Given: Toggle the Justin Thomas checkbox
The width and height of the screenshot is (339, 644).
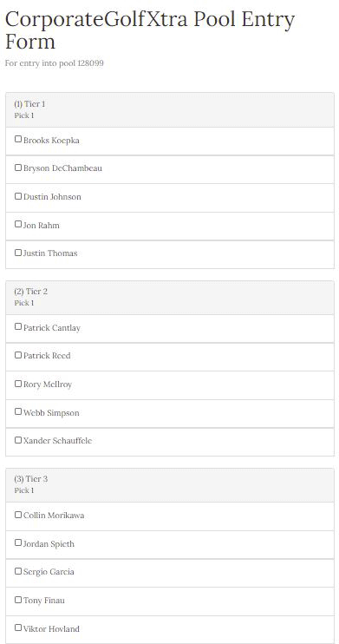Looking at the screenshot, I should point(18,253).
